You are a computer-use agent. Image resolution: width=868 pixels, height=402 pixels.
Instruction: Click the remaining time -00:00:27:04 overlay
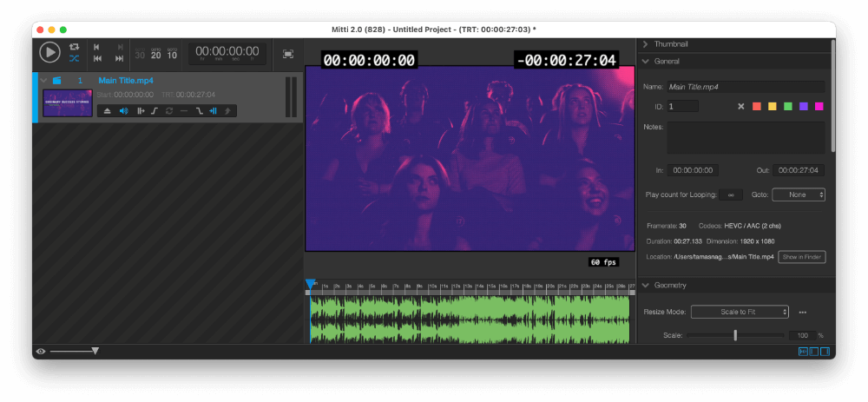point(567,61)
